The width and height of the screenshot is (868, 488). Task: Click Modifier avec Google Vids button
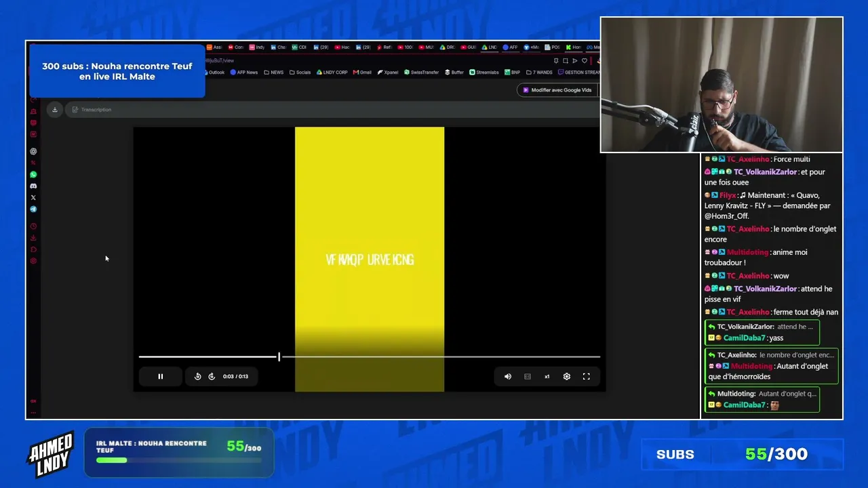point(557,90)
